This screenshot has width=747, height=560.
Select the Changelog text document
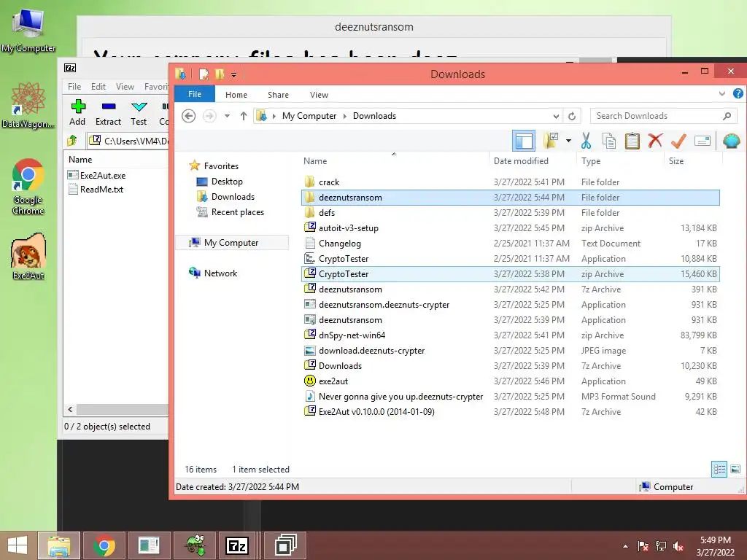click(x=510, y=244)
